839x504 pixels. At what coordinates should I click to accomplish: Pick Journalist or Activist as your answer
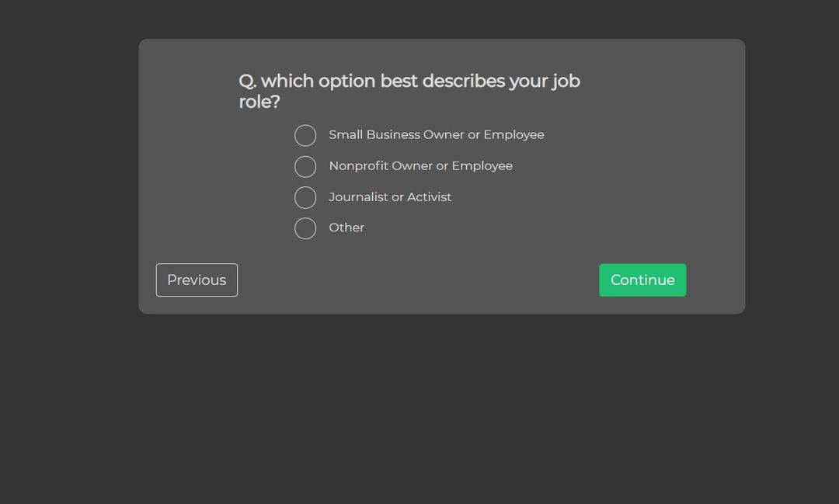pyautogui.click(x=305, y=197)
